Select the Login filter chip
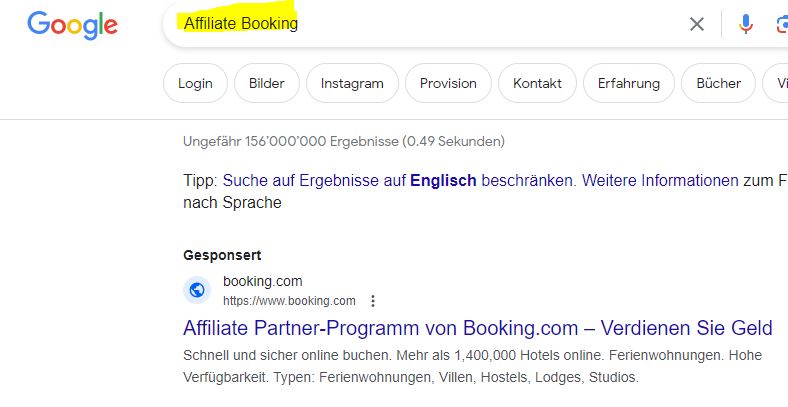The height and width of the screenshot is (407, 788). click(x=195, y=83)
